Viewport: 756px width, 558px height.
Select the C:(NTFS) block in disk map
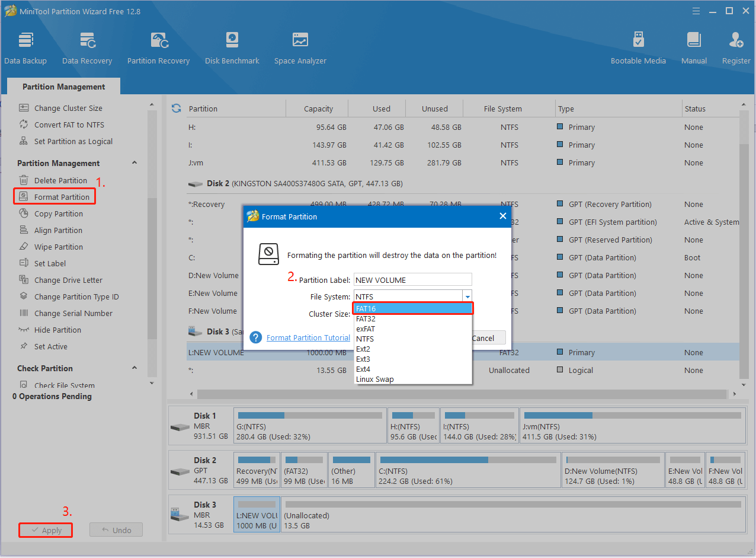click(x=468, y=470)
